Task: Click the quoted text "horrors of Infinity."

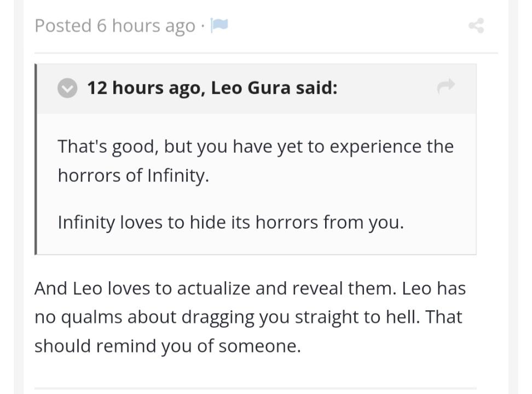Action: click(x=134, y=176)
